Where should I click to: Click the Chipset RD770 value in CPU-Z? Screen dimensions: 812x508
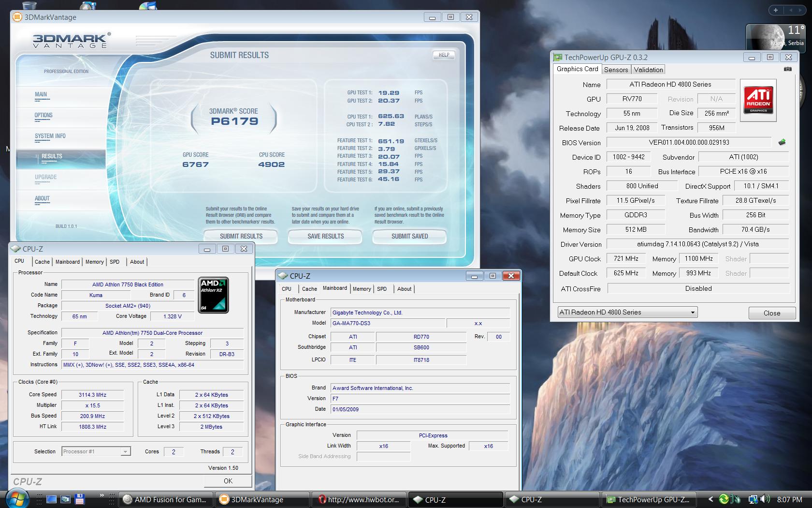click(x=421, y=337)
